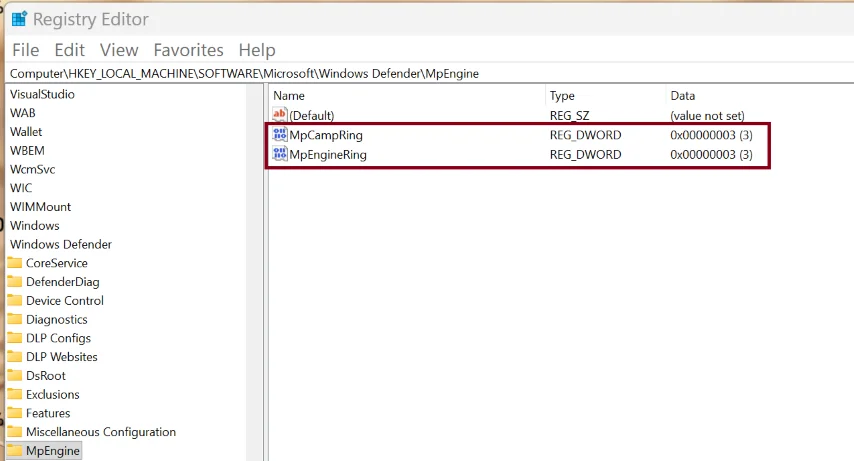The height and width of the screenshot is (461, 854).
Task: Select the CoreService subkey label
Action: 57,263
